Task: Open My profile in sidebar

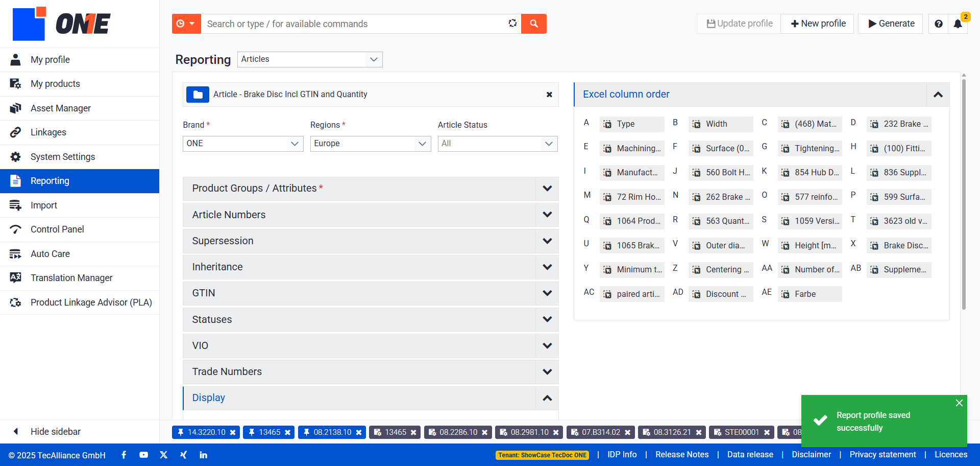Action: point(80,60)
